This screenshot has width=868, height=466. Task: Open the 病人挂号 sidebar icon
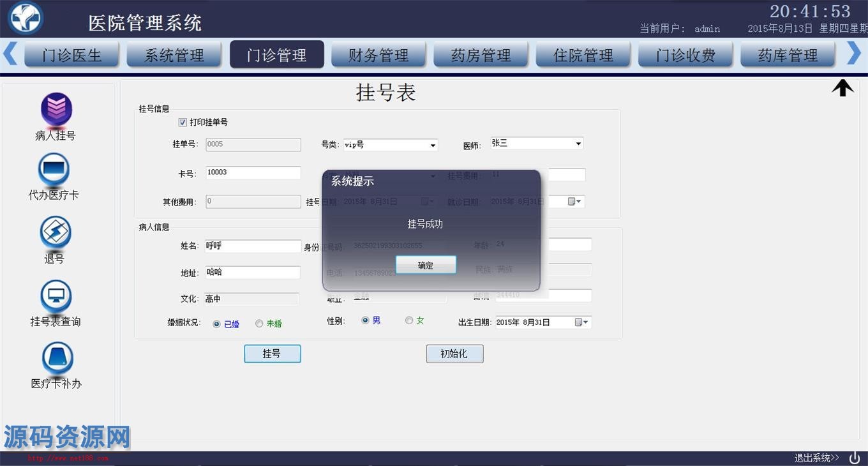(x=56, y=110)
